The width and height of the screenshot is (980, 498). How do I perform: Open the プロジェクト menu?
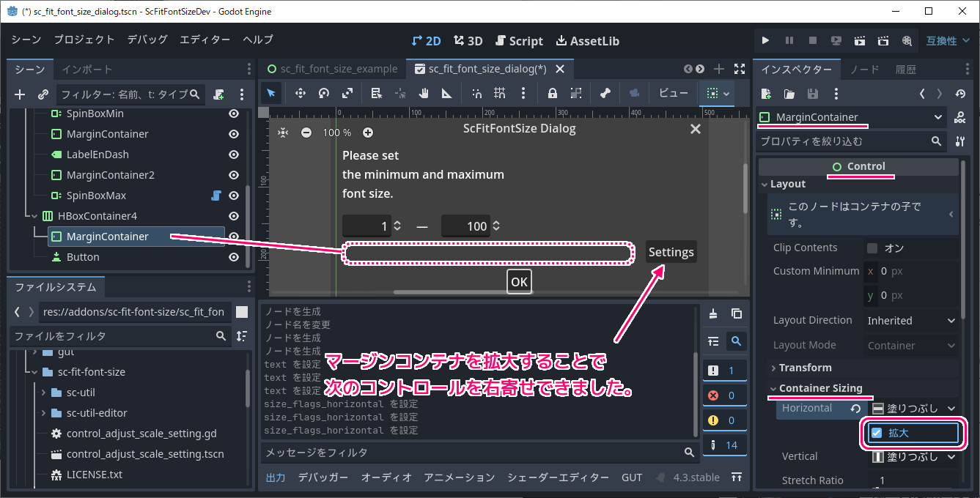(x=84, y=40)
